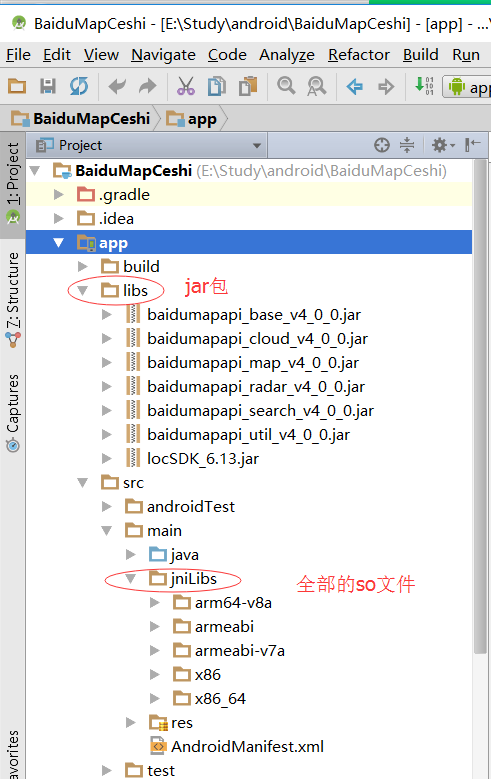This screenshot has width=491, height=779.
Task: Click the Scroll from Source target icon
Action: (382, 145)
